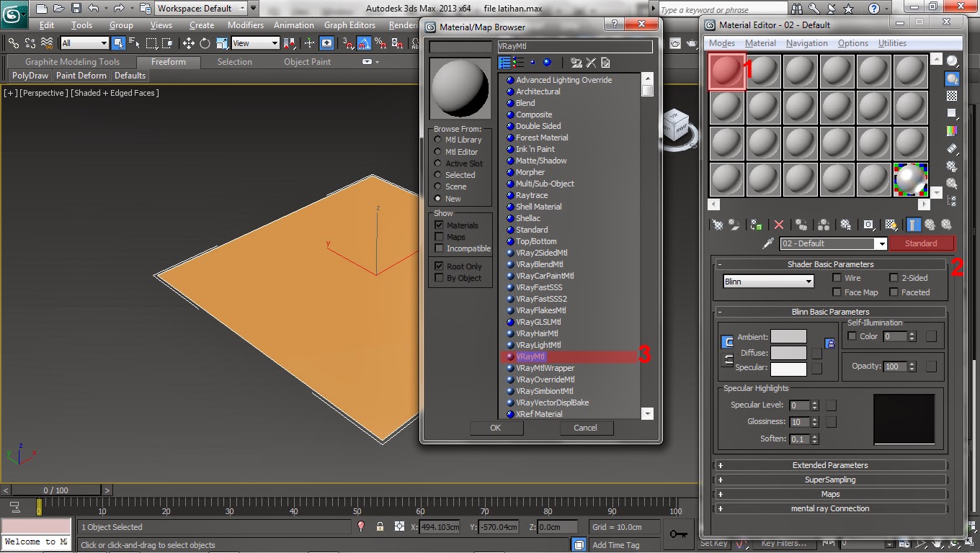Expand the SuperSampling rollout
Screen dimensions: 980x553
pos(830,480)
